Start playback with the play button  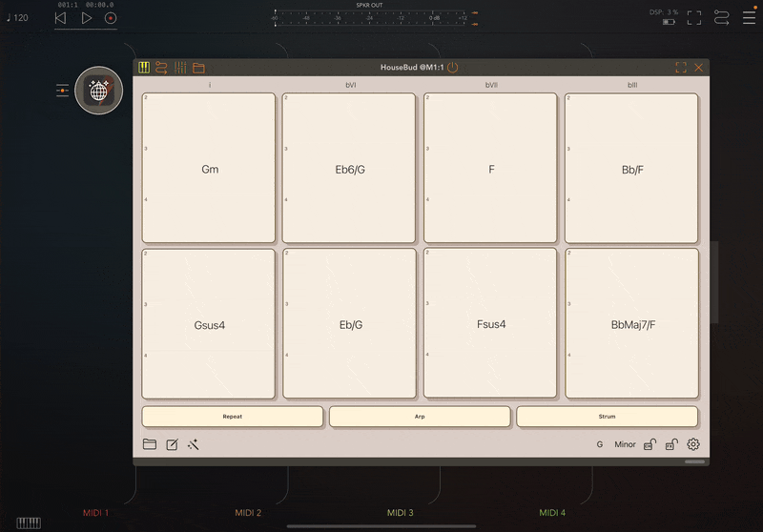pos(86,18)
